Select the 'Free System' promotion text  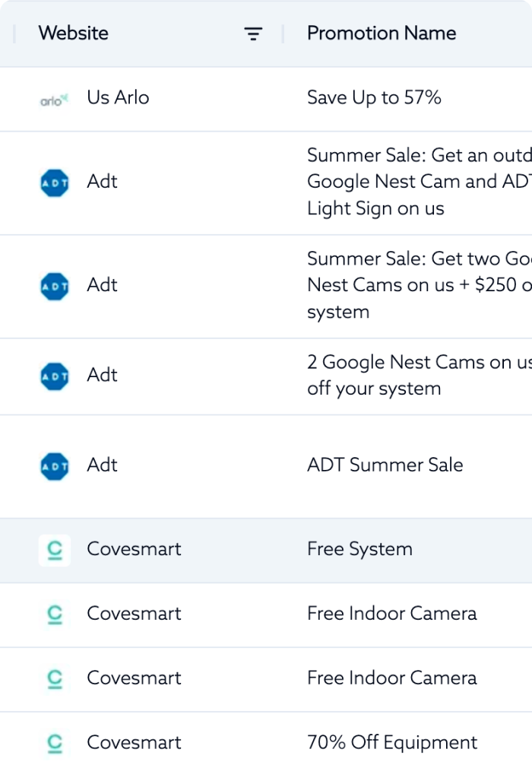360,549
